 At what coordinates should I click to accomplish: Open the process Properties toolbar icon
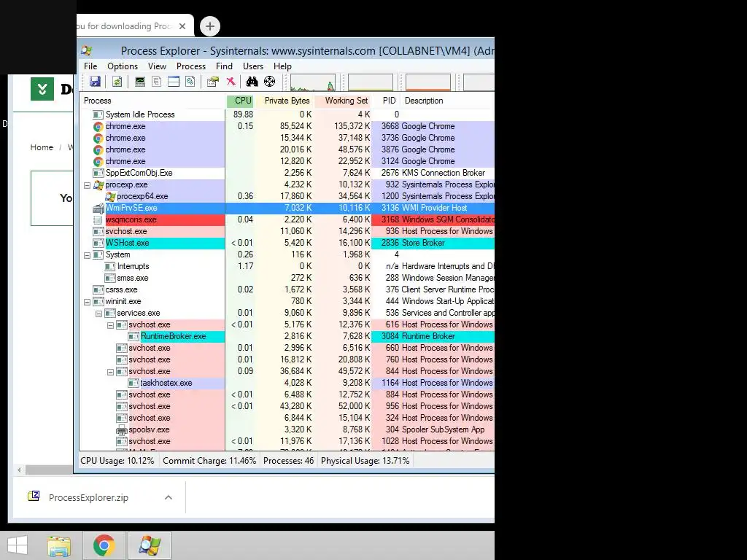click(x=212, y=82)
